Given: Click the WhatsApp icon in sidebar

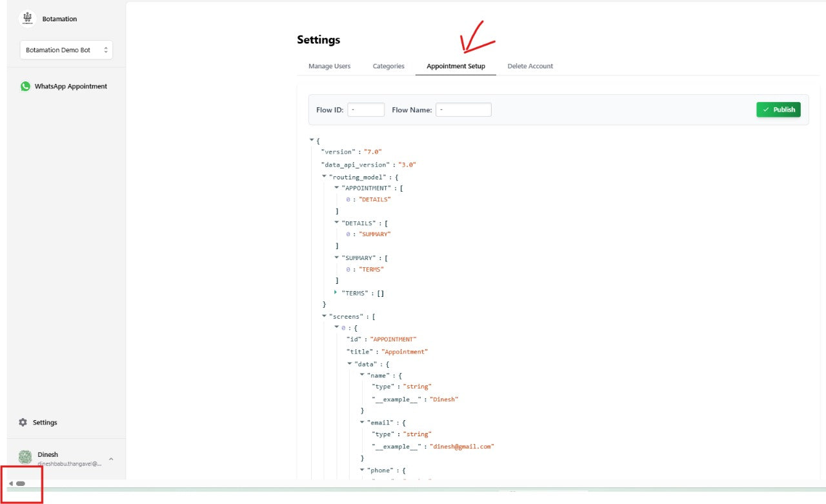Looking at the screenshot, I should coord(25,86).
